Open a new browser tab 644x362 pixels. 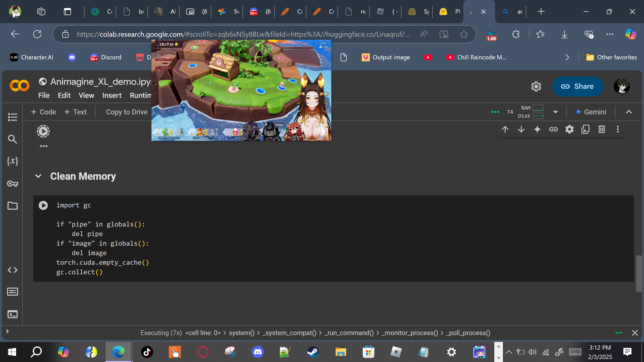pyautogui.click(x=541, y=12)
